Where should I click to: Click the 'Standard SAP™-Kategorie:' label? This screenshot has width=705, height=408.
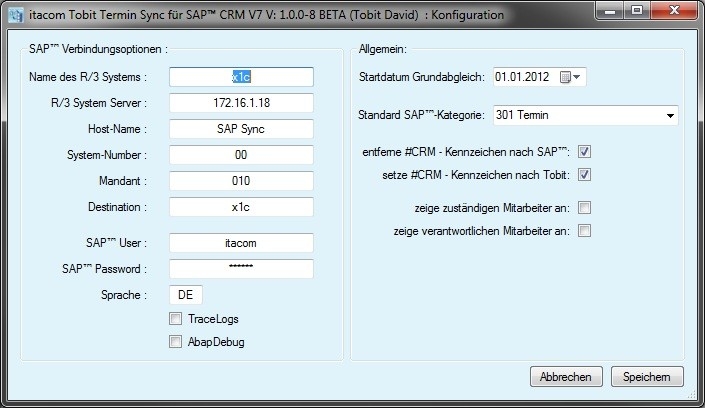pyautogui.click(x=421, y=115)
